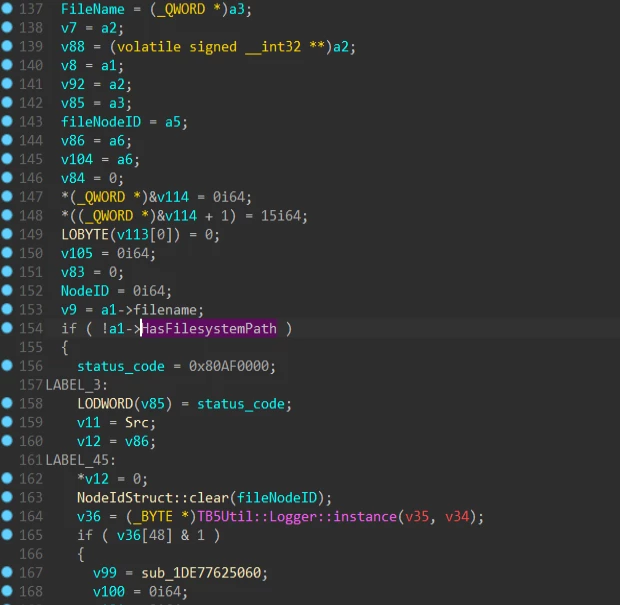The image size is (620, 605).
Task: Click the gutter dot beside line 154
Action: tap(8, 329)
